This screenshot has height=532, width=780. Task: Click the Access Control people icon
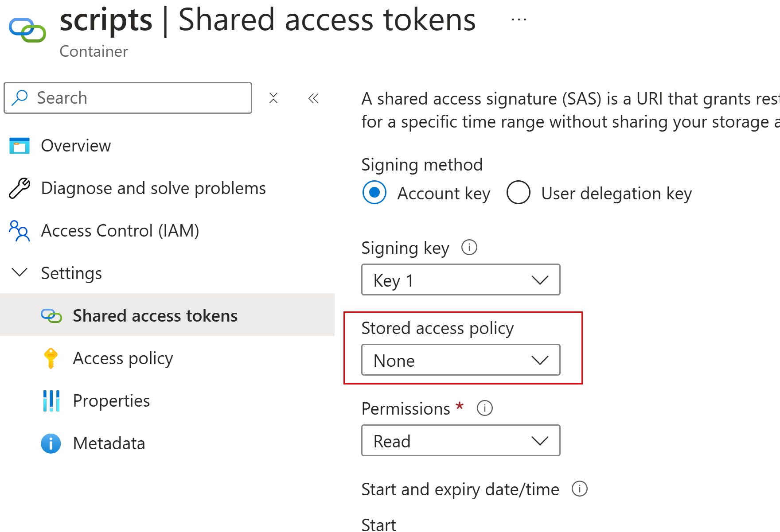point(19,231)
